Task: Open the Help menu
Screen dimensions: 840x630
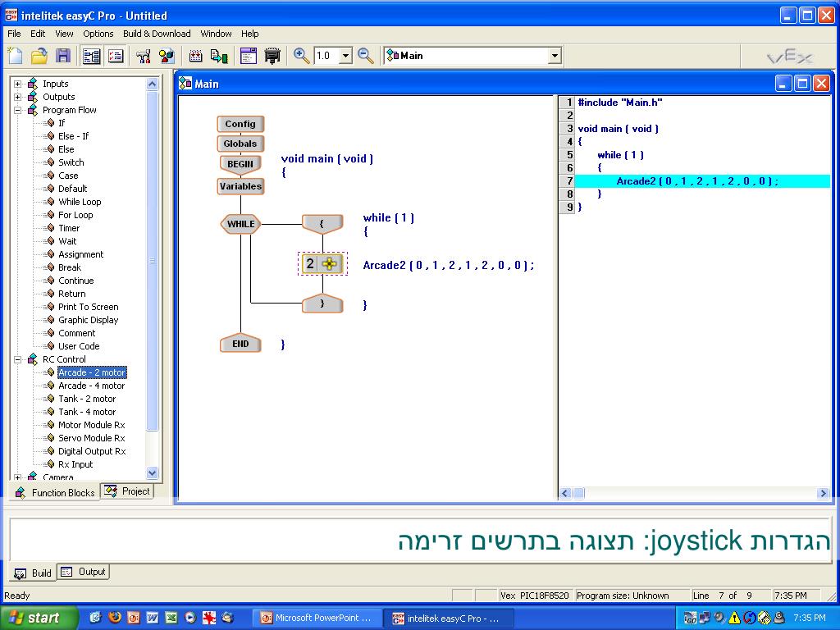Action: coord(249,34)
